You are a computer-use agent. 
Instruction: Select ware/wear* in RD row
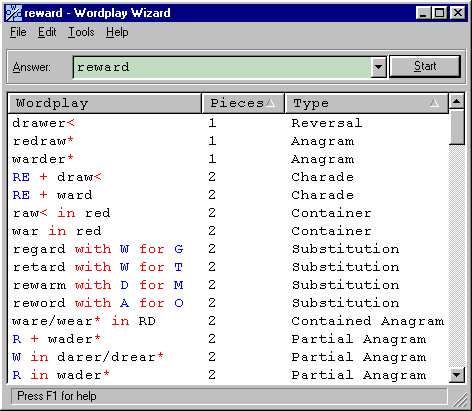(x=228, y=321)
